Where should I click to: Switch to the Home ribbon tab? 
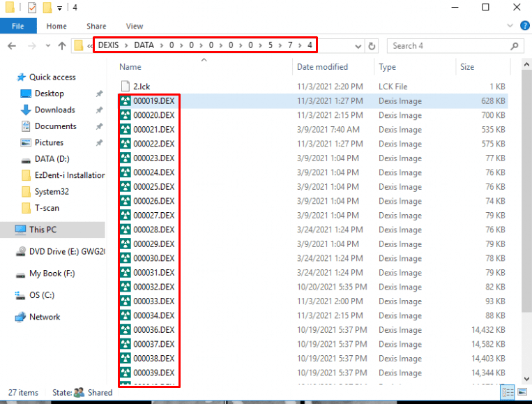coord(56,26)
